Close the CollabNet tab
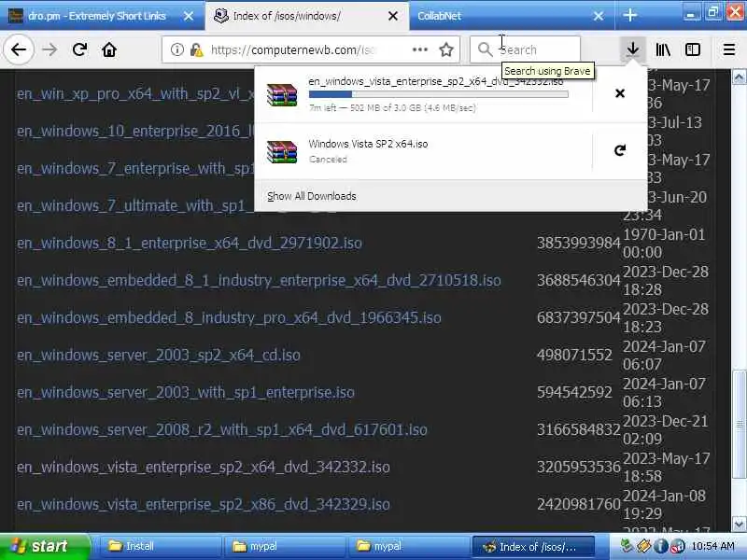The image size is (747, 560). click(x=599, y=16)
